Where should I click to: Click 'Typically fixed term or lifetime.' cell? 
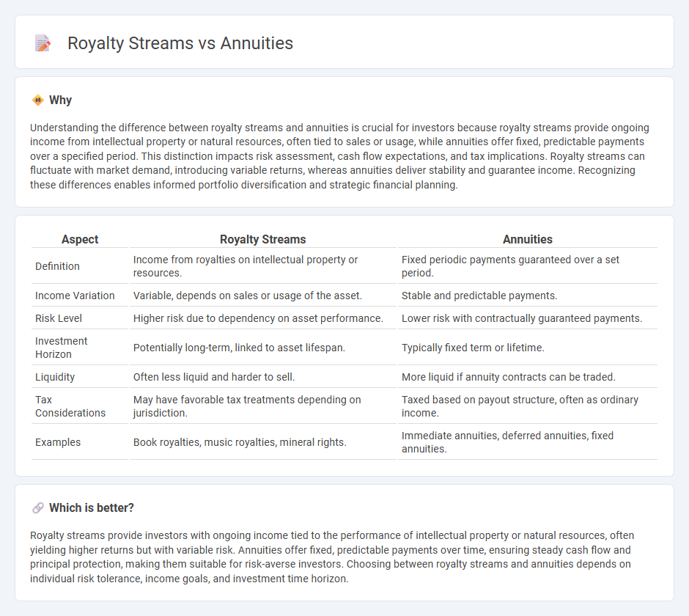pos(527,348)
